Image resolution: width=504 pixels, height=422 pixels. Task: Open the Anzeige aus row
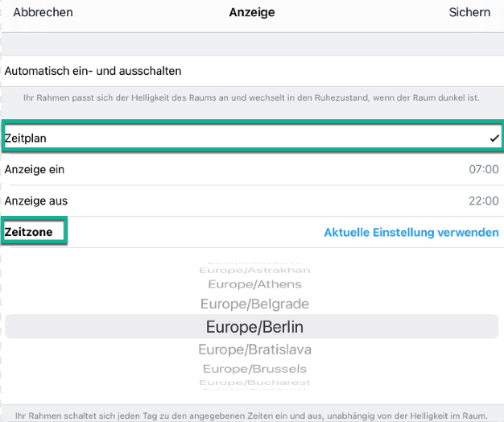pos(35,201)
